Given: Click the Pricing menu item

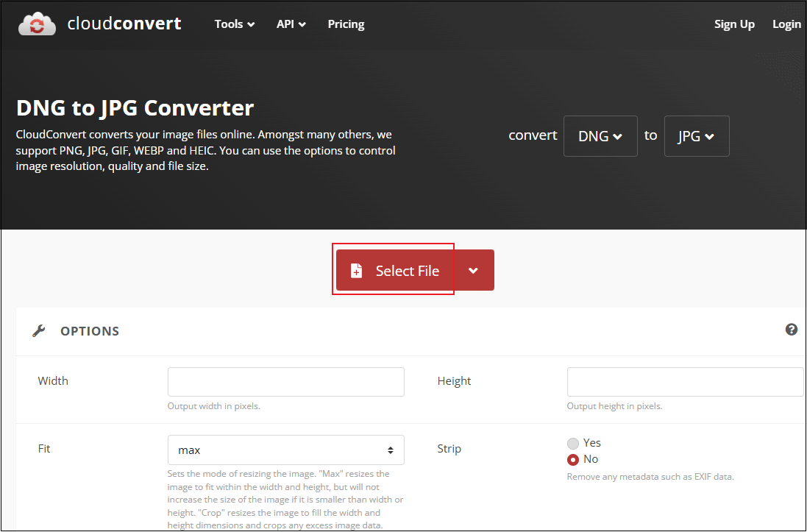Looking at the screenshot, I should click(346, 24).
